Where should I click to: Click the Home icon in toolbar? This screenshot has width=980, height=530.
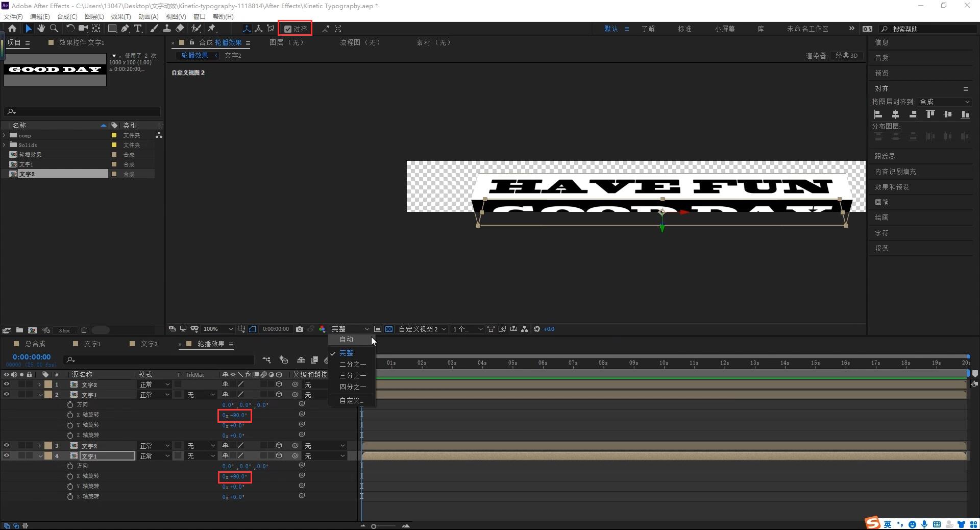12,29
